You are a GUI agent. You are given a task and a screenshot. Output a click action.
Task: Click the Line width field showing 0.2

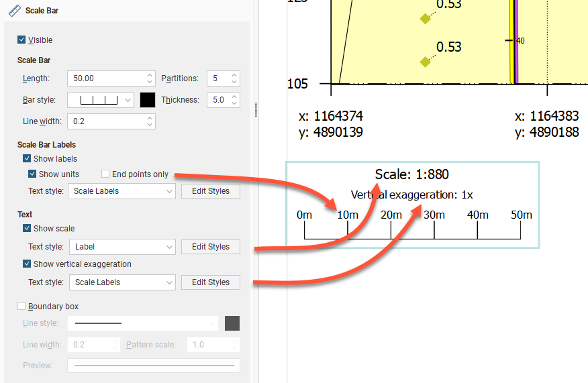pos(105,121)
